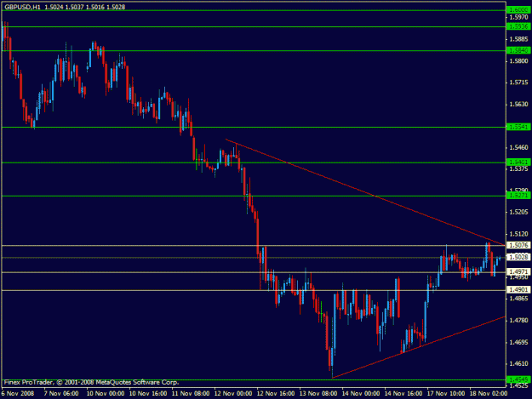Screen dimensions: 532x399
Task: Select the 1.5271 green price level tag
Action: (x=518, y=196)
